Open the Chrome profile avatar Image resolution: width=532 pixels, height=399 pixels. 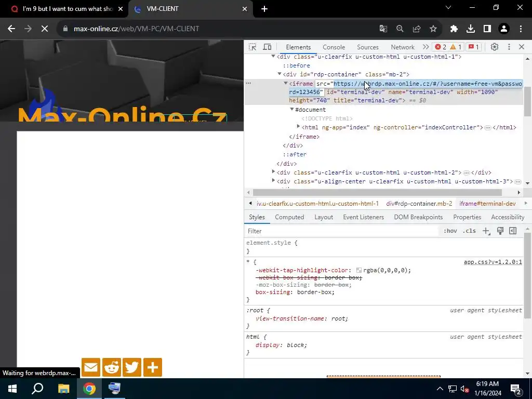504,29
